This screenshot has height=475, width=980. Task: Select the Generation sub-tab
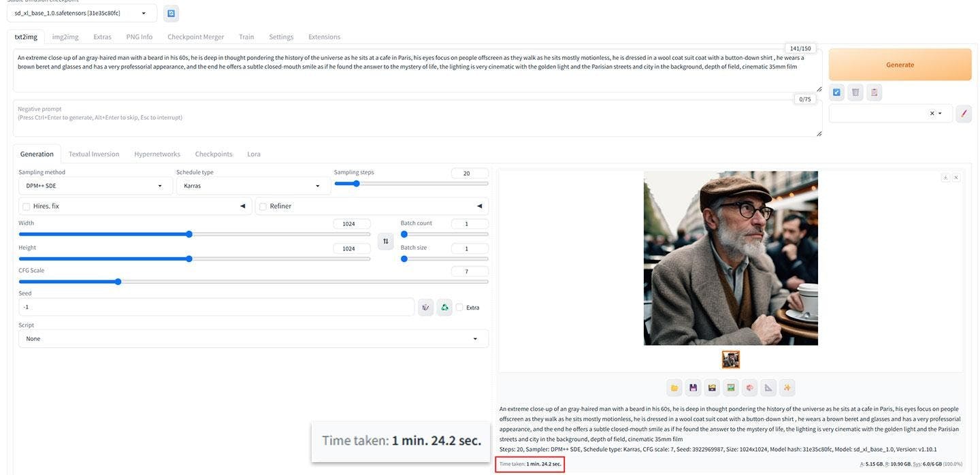pyautogui.click(x=37, y=154)
